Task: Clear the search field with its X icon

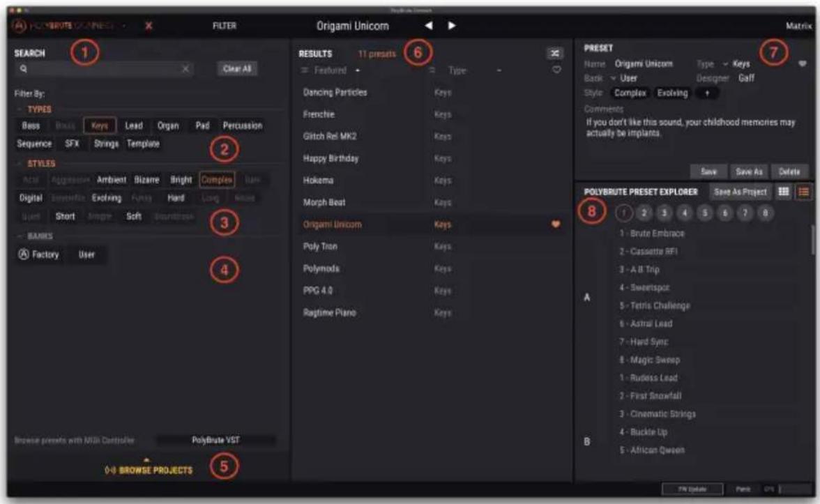Action: tap(185, 68)
